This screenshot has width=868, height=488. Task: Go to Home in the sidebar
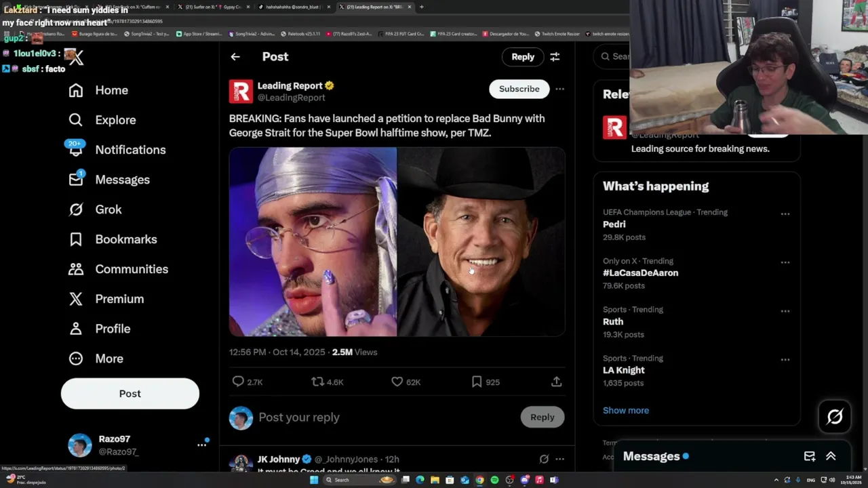tap(98, 90)
